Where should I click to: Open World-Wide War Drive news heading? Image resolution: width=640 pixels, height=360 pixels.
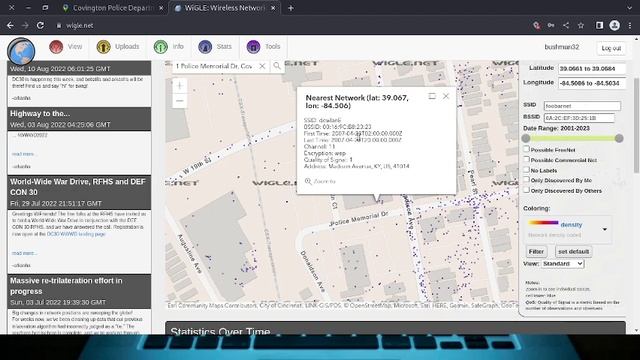[x=78, y=187]
